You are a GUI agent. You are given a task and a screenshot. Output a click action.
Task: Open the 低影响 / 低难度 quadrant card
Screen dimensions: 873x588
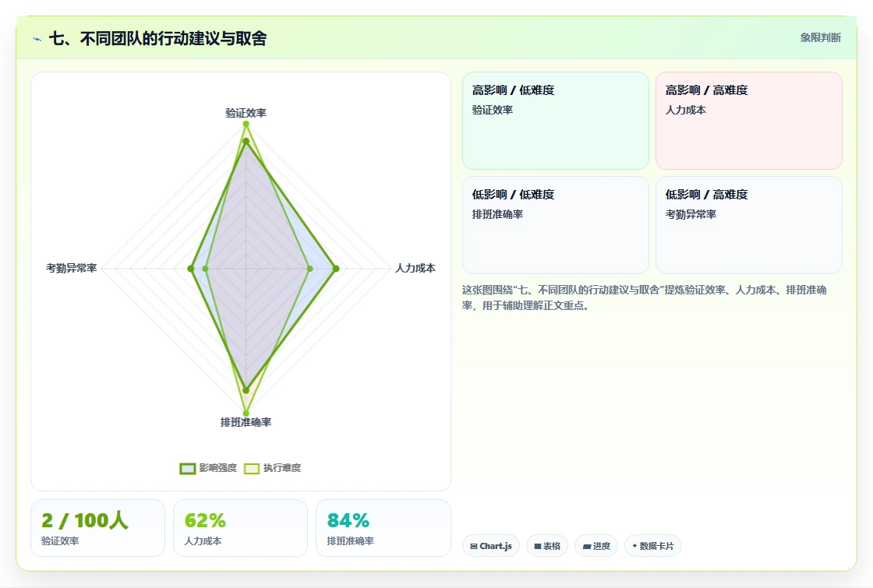[556, 225]
